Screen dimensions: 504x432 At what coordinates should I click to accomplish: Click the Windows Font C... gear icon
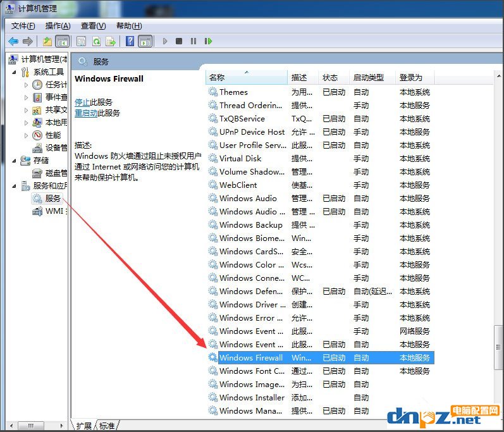click(212, 371)
